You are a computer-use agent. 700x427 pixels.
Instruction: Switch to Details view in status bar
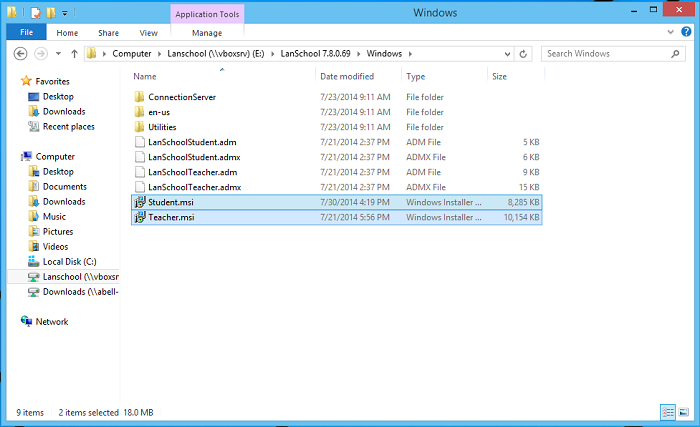tap(668, 412)
